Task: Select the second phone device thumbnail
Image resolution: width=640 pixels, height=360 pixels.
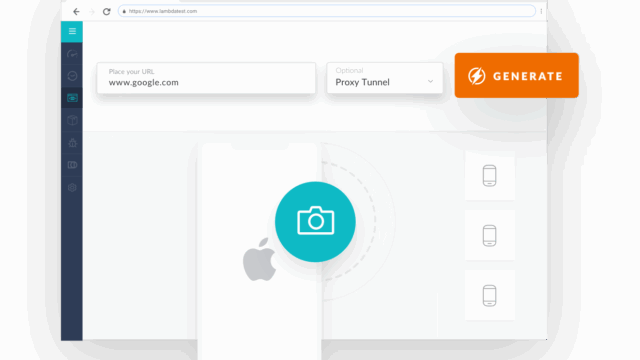Action: [490, 236]
